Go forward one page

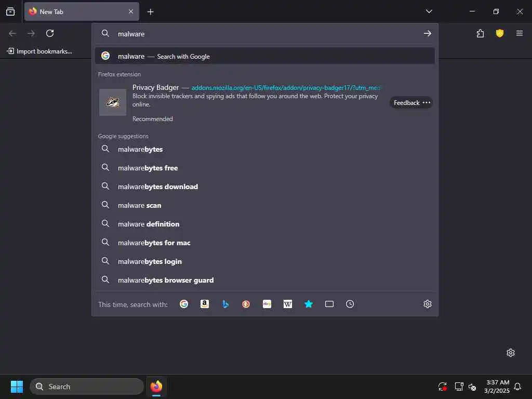(31, 33)
